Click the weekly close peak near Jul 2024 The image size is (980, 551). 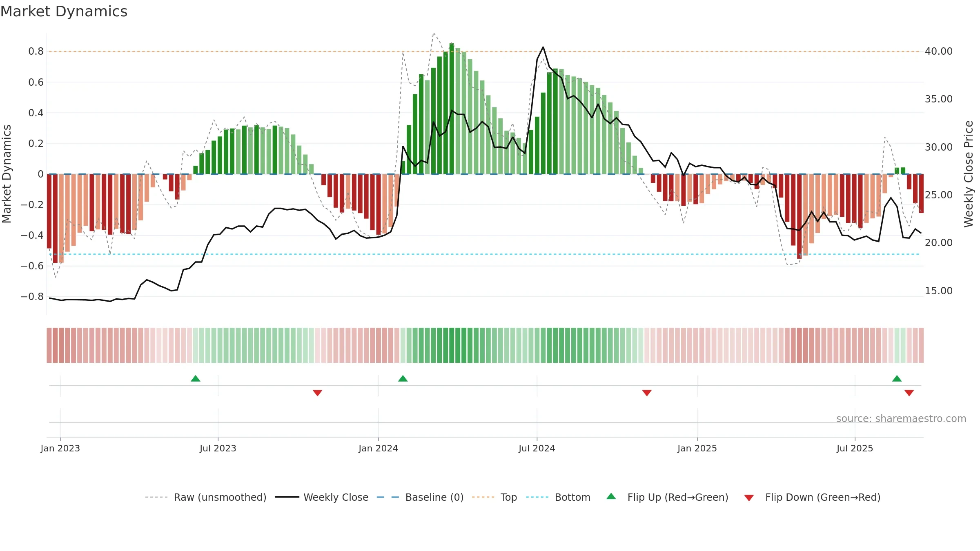pos(543,47)
